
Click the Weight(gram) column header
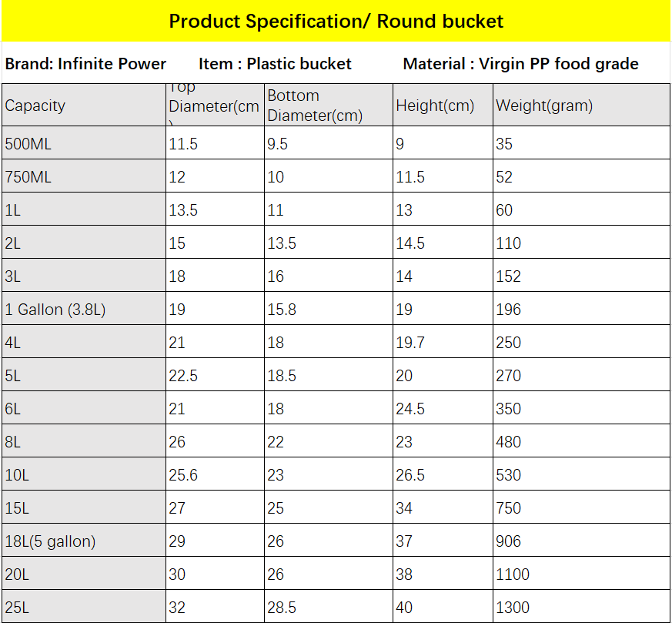(582, 105)
